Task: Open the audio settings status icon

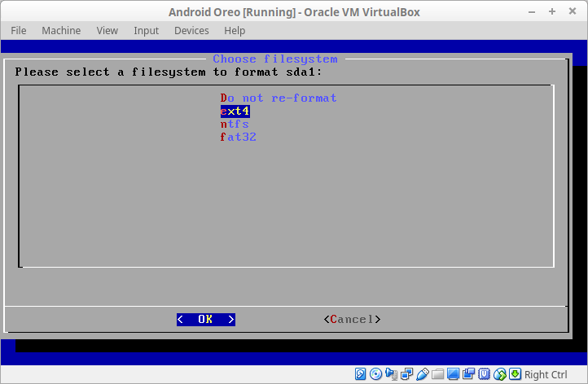Action: click(x=392, y=374)
